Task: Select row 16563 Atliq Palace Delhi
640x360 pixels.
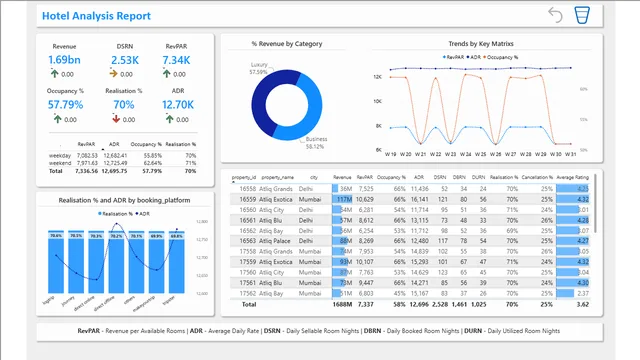Action: point(411,241)
